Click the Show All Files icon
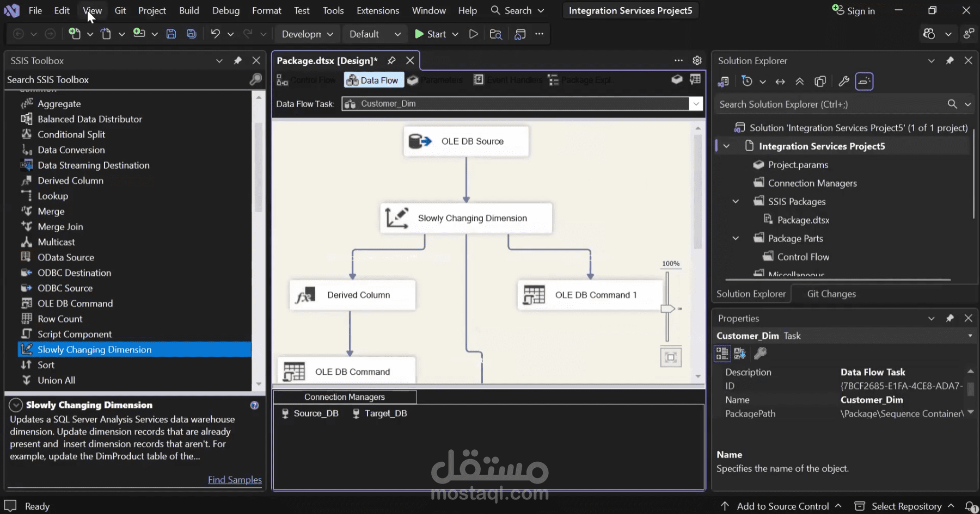The image size is (980, 514). (820, 82)
